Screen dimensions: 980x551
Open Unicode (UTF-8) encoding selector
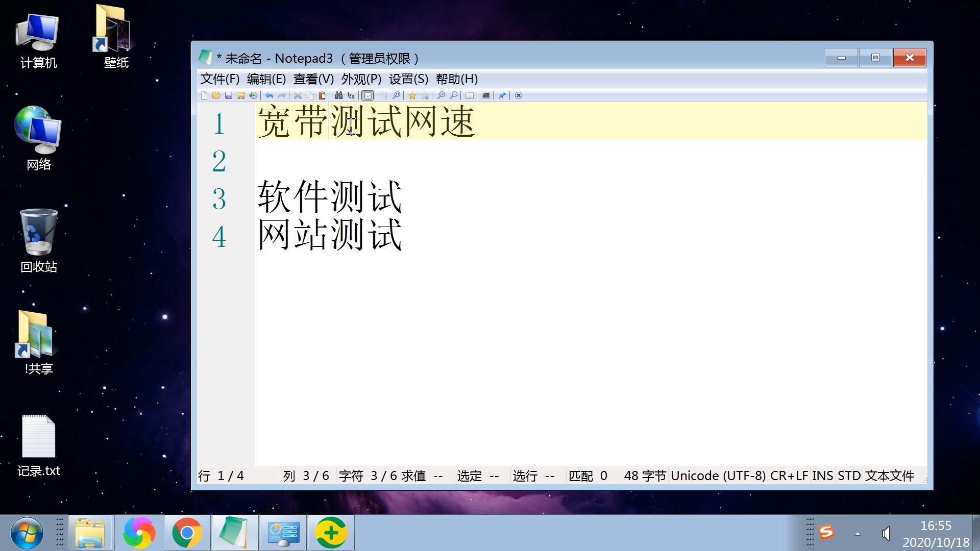[718, 475]
